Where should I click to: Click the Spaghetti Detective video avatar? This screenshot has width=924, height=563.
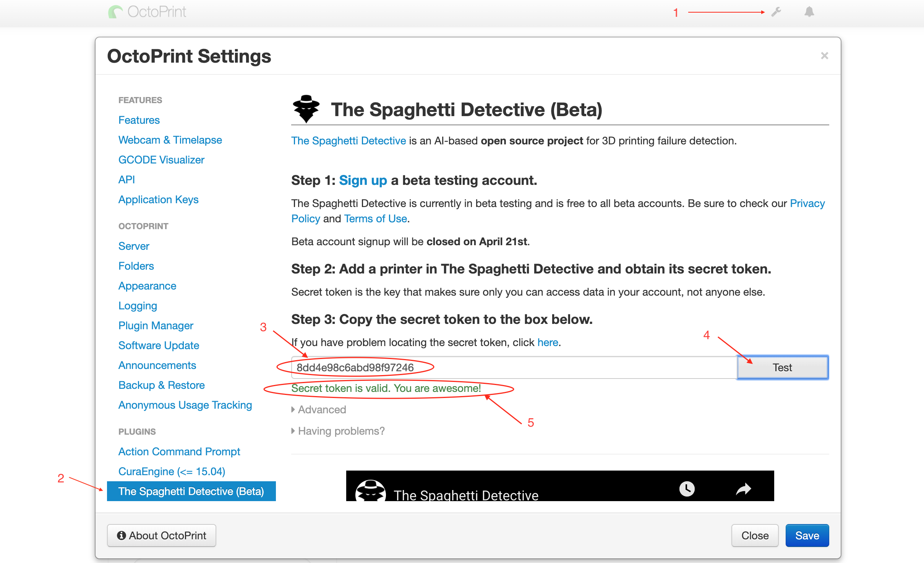click(x=370, y=491)
